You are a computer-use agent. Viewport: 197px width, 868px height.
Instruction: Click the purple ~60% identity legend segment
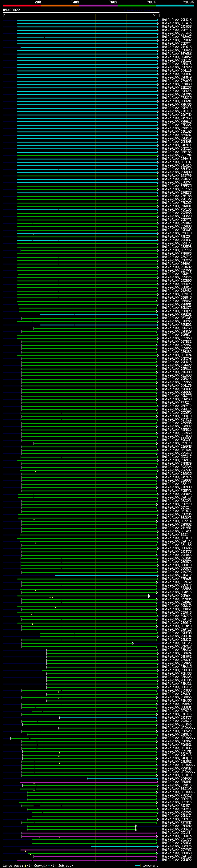point(99,6)
